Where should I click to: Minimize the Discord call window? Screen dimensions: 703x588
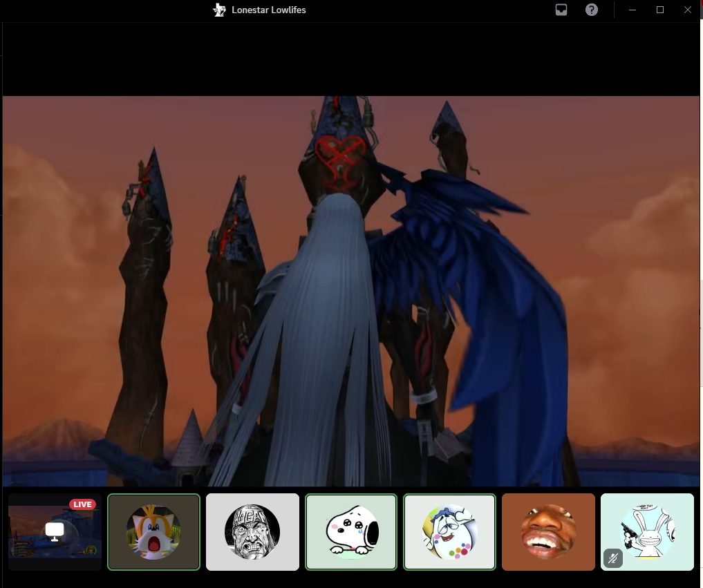pos(632,10)
